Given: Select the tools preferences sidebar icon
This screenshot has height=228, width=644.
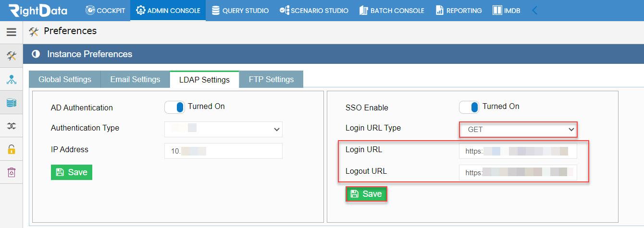Looking at the screenshot, I should coord(12,56).
